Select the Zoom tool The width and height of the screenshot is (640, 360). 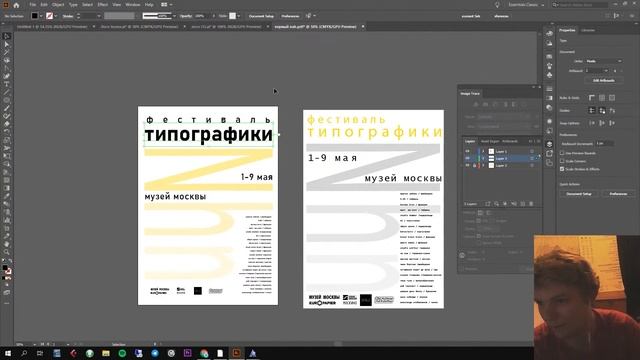(x=7, y=252)
